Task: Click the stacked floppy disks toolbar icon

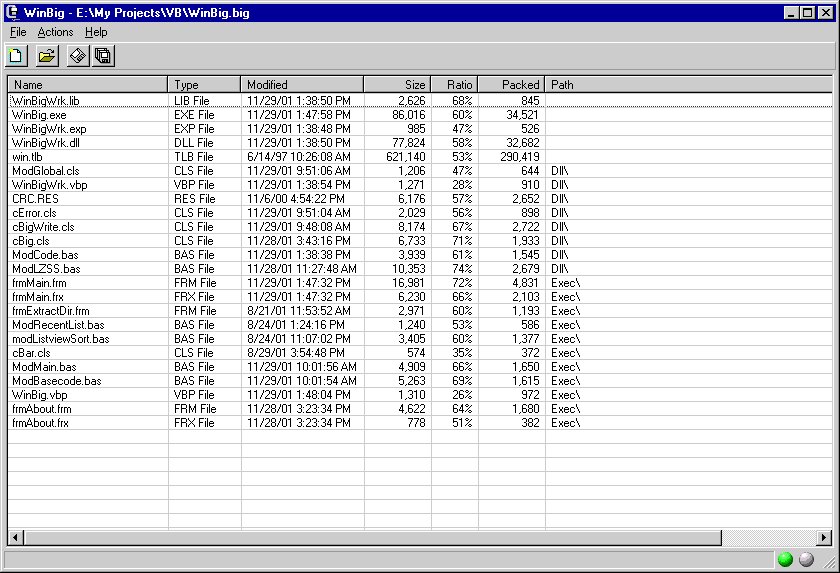Action: (x=102, y=56)
